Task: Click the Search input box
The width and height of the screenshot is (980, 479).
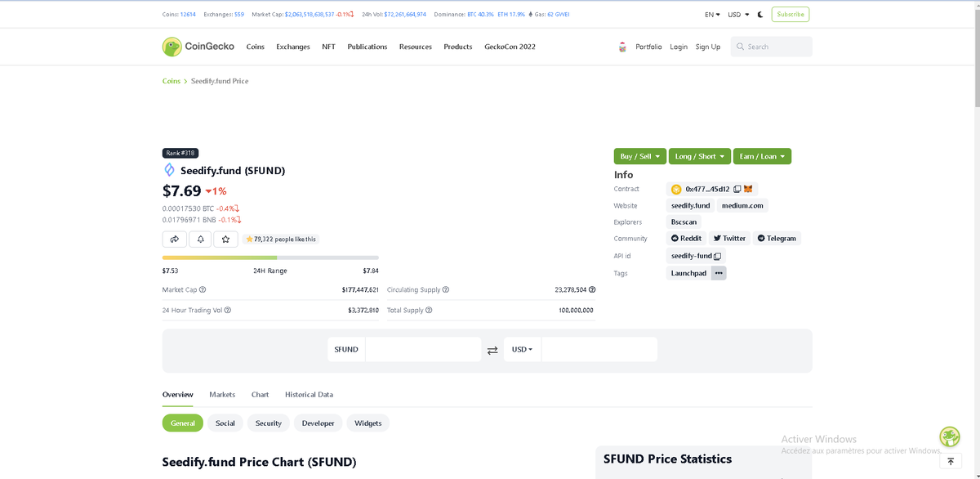Action: tap(771, 47)
